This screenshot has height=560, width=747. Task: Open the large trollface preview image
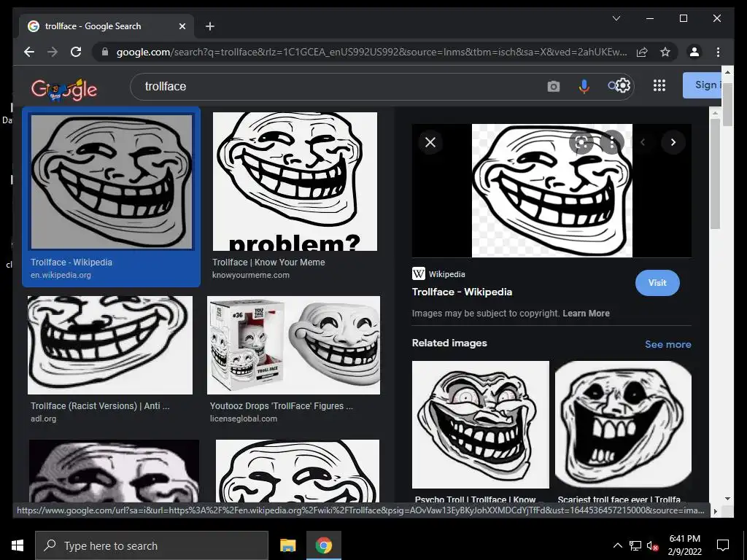551,190
